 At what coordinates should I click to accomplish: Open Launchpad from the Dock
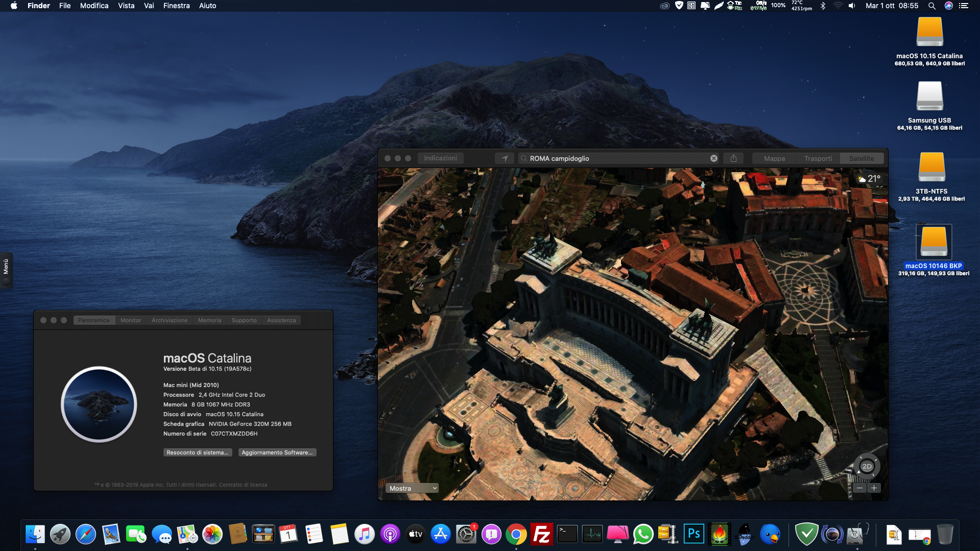60,534
